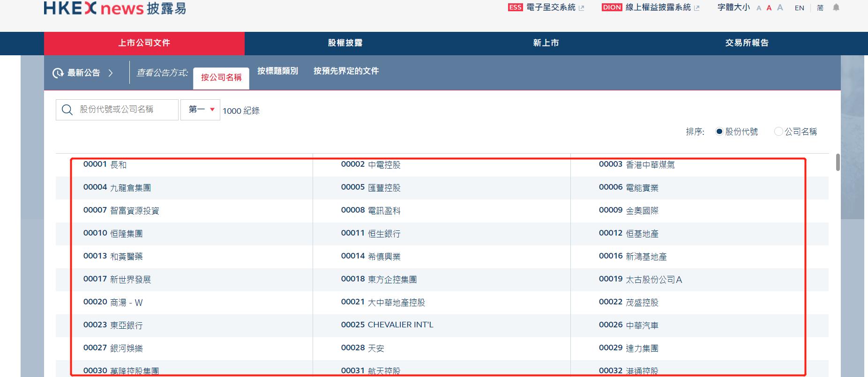
Task: Open company 00019 太古股份公司A
Action: [641, 280]
